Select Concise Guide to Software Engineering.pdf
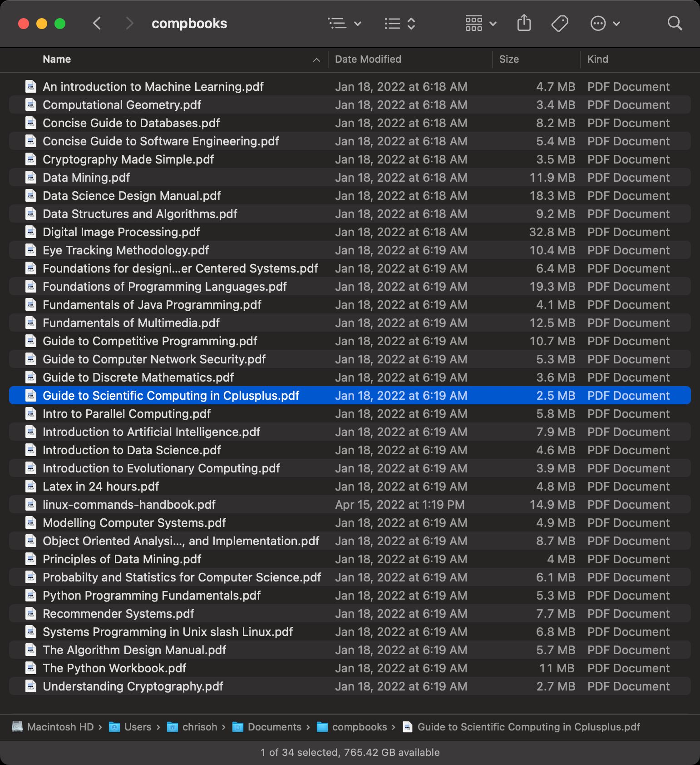The image size is (700, 765). click(350, 141)
